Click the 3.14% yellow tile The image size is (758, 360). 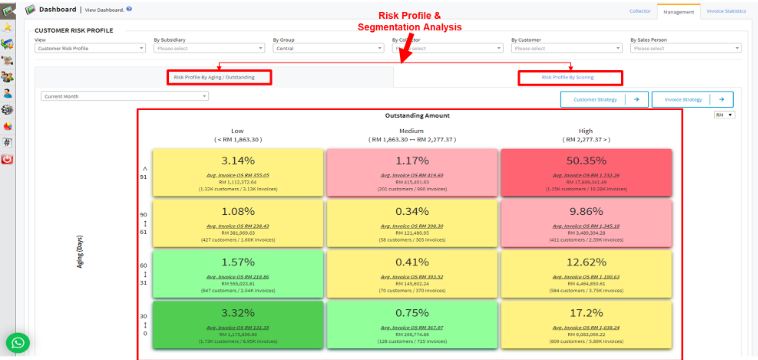coord(238,173)
